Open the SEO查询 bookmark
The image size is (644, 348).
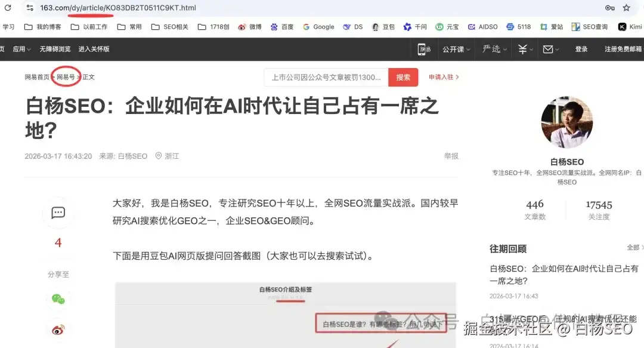(x=589, y=27)
